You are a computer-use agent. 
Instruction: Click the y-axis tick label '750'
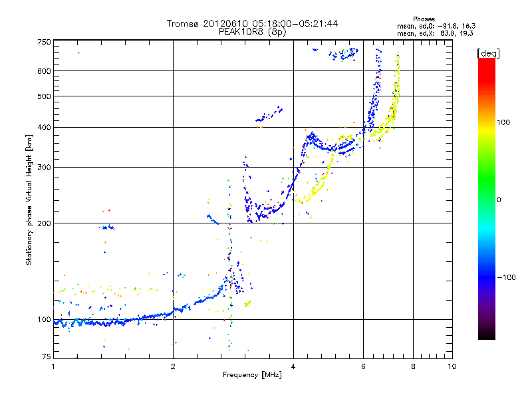(44, 42)
